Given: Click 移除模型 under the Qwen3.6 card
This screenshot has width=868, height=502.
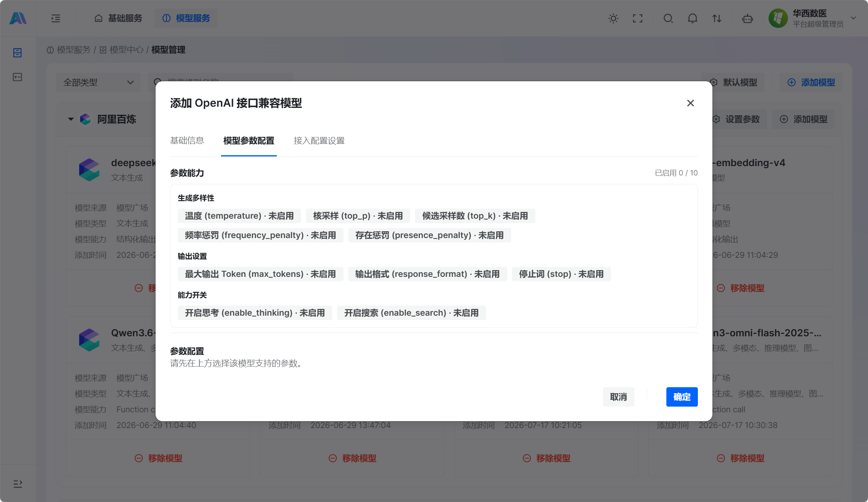Looking at the screenshot, I should click(x=158, y=458).
